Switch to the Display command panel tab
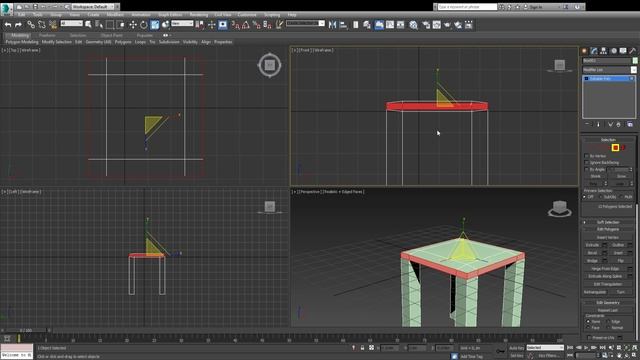 [x=623, y=51]
